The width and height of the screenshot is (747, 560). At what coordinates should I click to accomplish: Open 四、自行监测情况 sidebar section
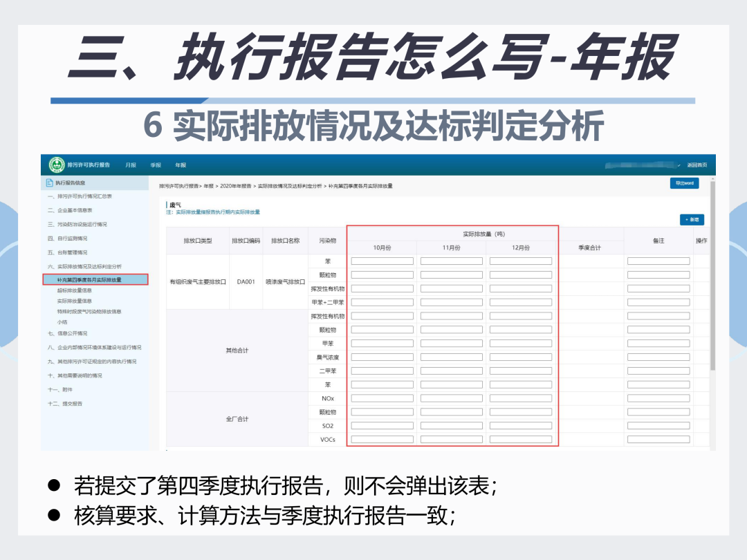tap(67, 239)
